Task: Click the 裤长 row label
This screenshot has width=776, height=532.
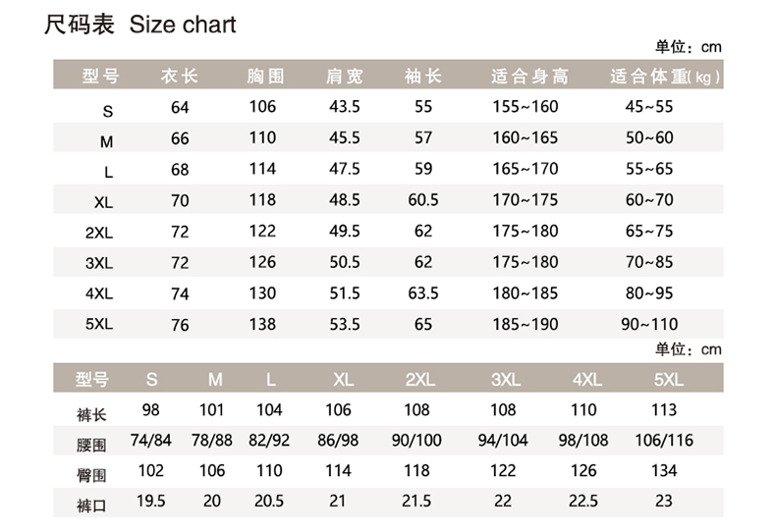Action: 91,411
